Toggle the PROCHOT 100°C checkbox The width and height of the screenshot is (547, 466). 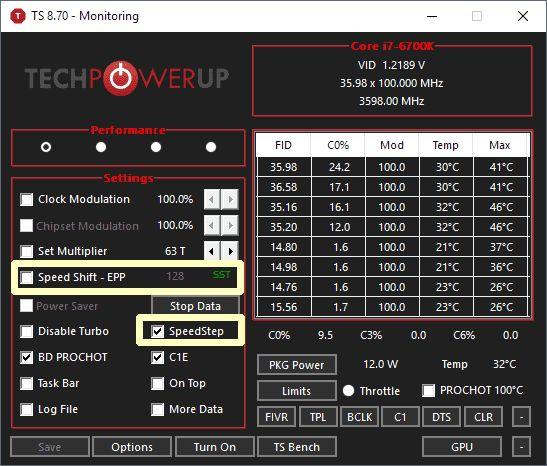[x=428, y=391]
